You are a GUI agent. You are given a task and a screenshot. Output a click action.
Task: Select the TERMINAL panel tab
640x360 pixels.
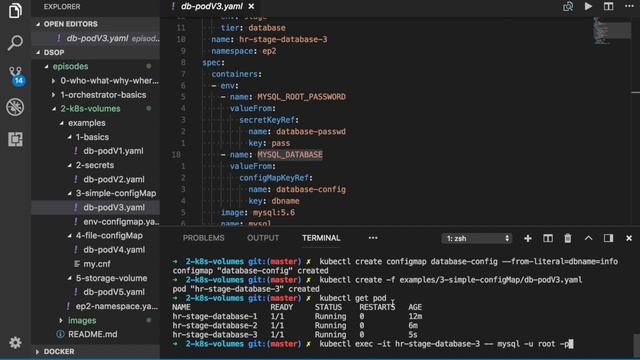click(321, 238)
